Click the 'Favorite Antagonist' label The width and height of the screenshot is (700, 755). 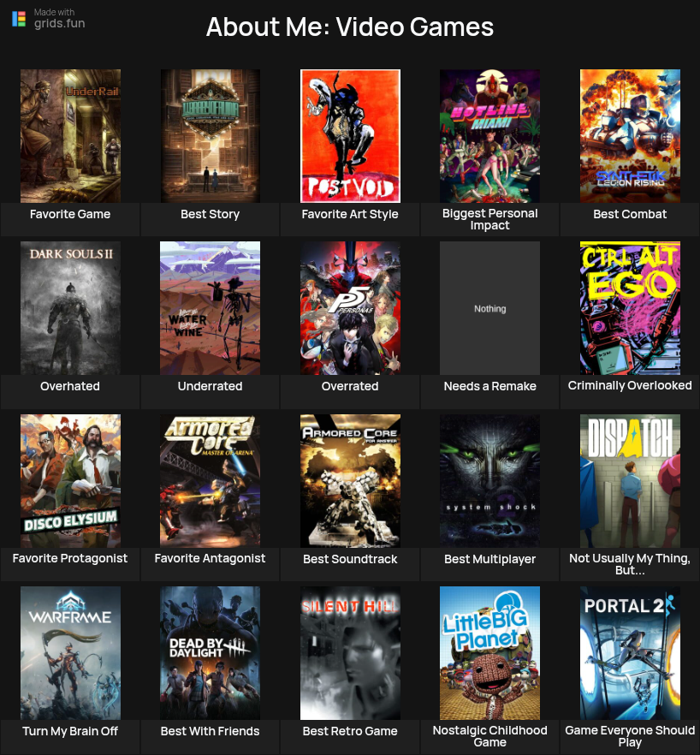[211, 558]
